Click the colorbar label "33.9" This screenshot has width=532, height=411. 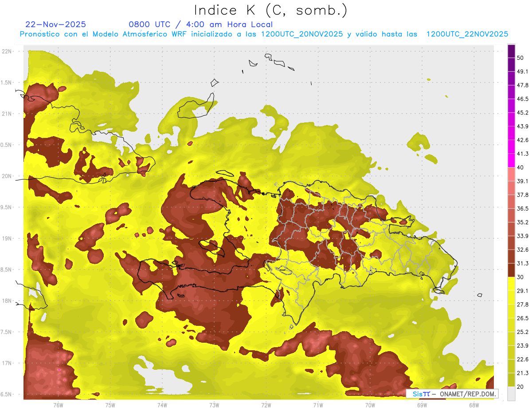(x=522, y=236)
